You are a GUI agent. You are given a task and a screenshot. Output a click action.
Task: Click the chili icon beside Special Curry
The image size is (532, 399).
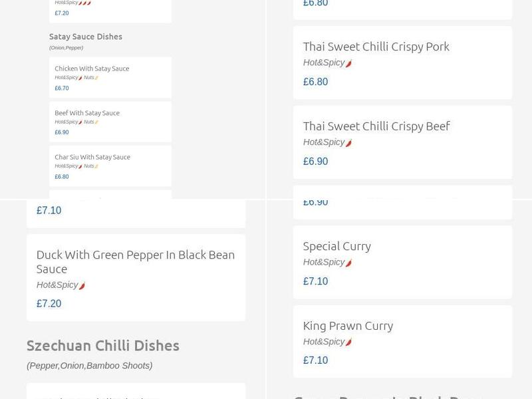(x=348, y=262)
